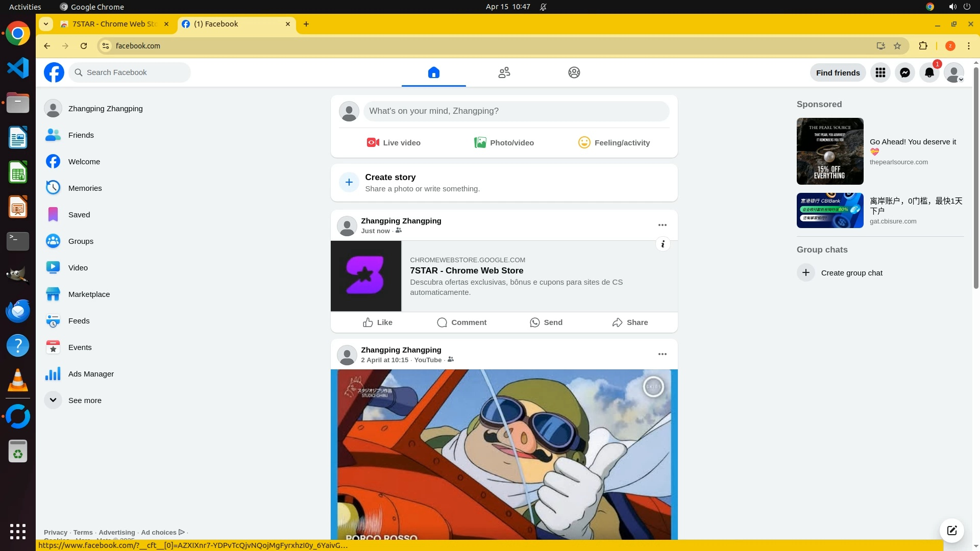This screenshot has height=551, width=980.
Task: Expand the See more sidebar list
Action: 84,400
